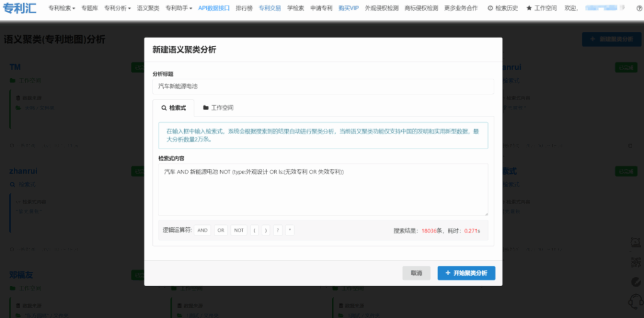Click the customer service headset icon

tap(635, 302)
